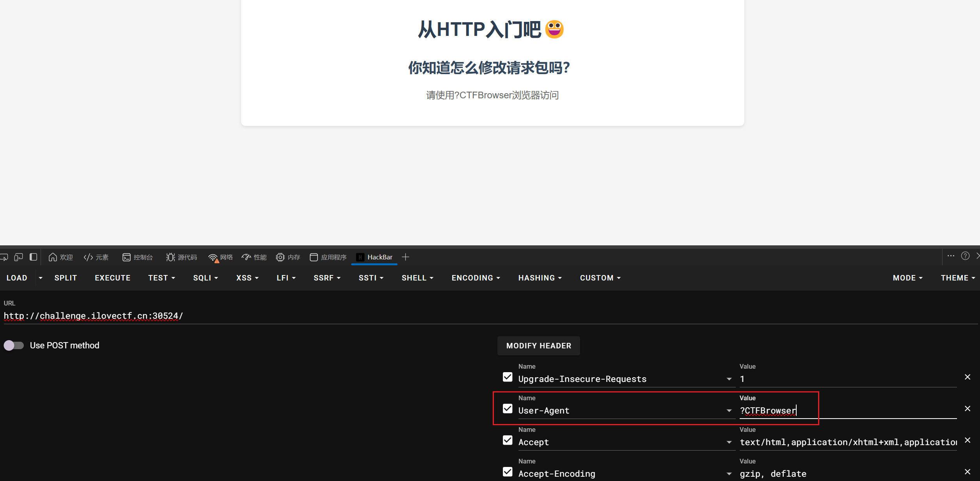Open the Welcome home icon tab

[x=60, y=257]
